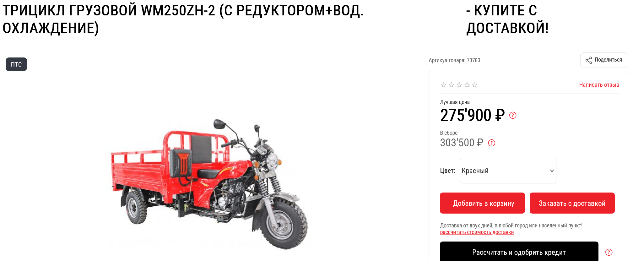Viewport: 644px width, 261px height.
Task: Click the ПТС badge label
Action: click(16, 64)
